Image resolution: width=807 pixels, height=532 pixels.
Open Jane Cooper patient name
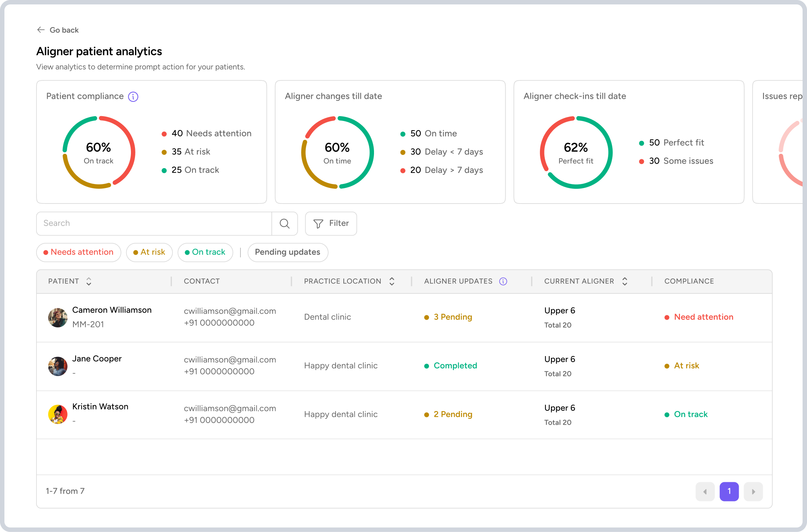[97, 359]
